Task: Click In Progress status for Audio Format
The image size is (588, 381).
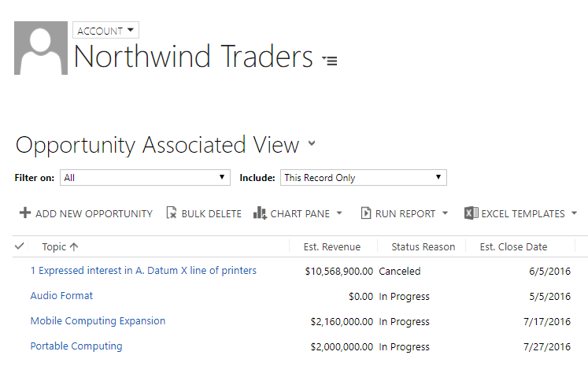Action: 405,297
